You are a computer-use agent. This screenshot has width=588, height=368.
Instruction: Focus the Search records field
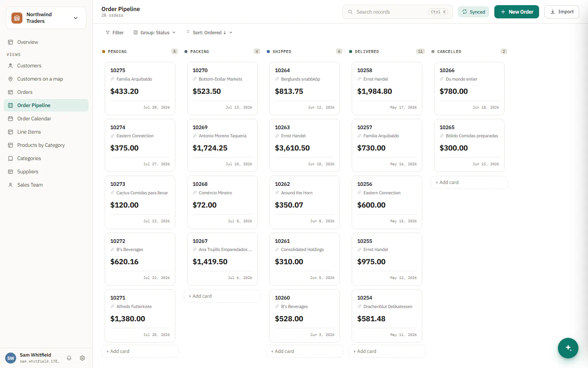pos(397,12)
